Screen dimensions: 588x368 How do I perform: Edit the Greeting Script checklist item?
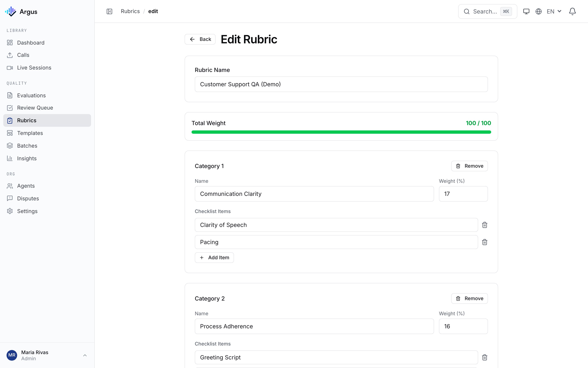[336, 357]
